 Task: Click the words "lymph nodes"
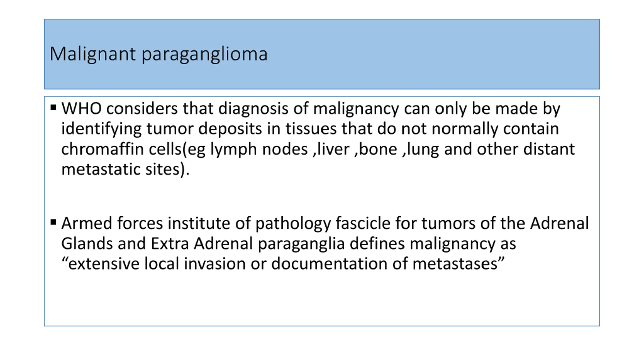point(259,149)
